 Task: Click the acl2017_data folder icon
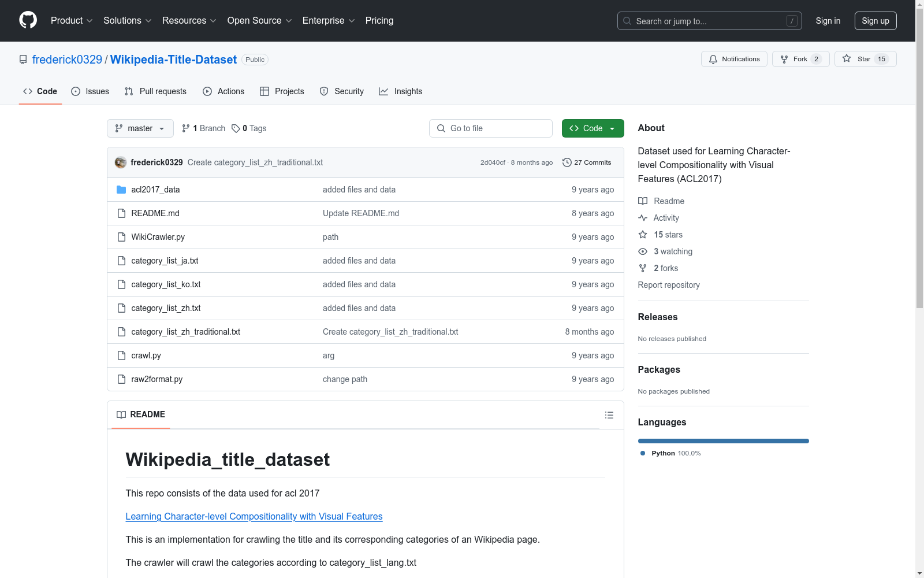click(x=121, y=190)
